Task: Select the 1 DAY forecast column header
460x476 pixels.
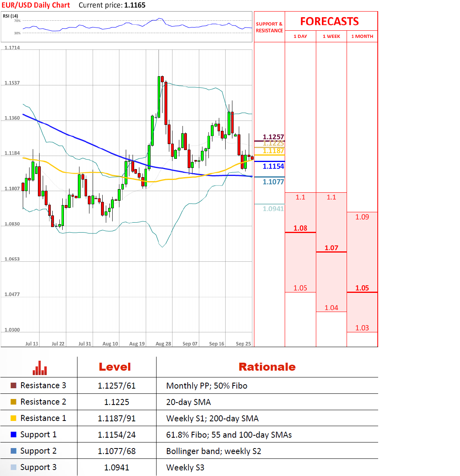Action: pos(300,36)
